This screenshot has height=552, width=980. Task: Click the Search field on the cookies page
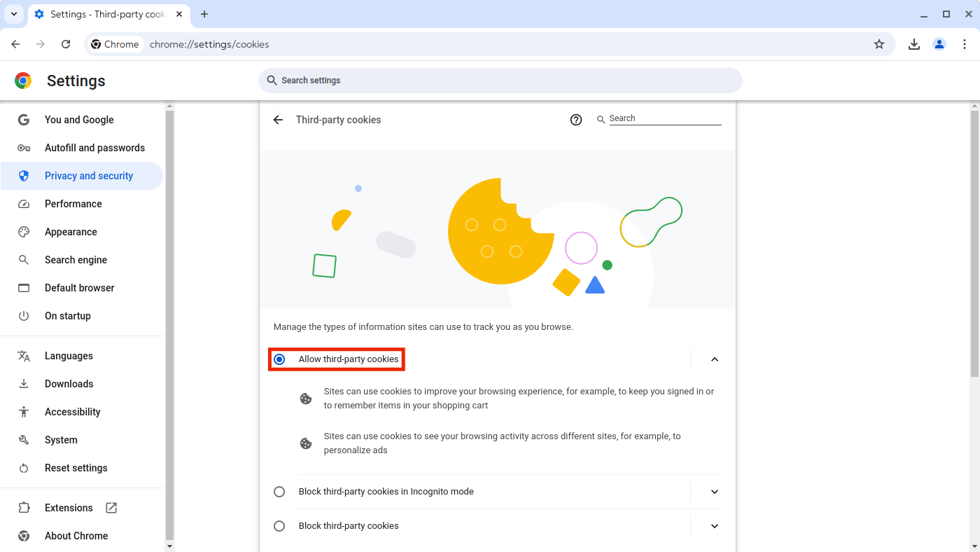click(661, 118)
